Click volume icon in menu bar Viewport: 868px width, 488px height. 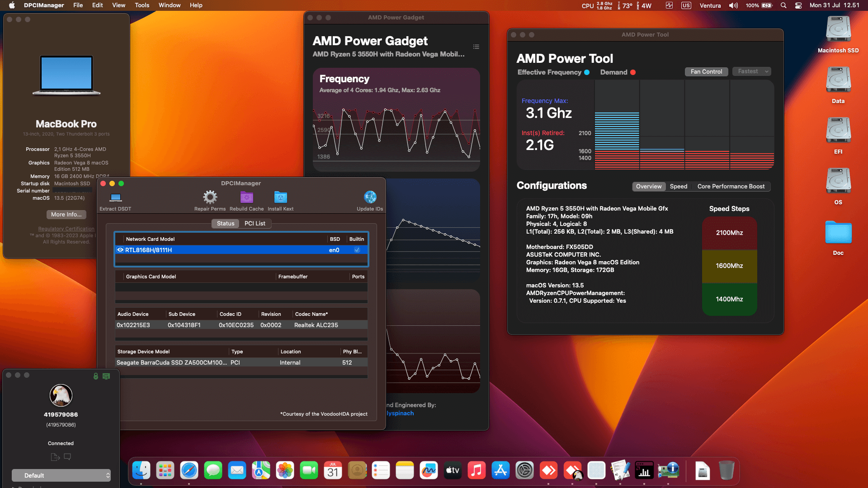coord(733,5)
